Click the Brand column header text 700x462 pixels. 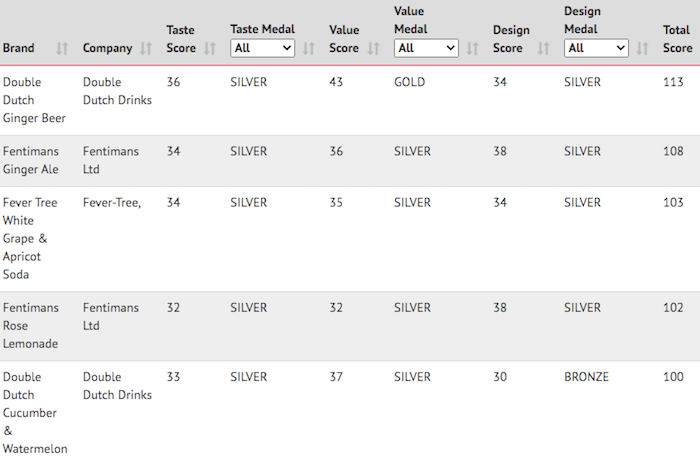[18, 48]
